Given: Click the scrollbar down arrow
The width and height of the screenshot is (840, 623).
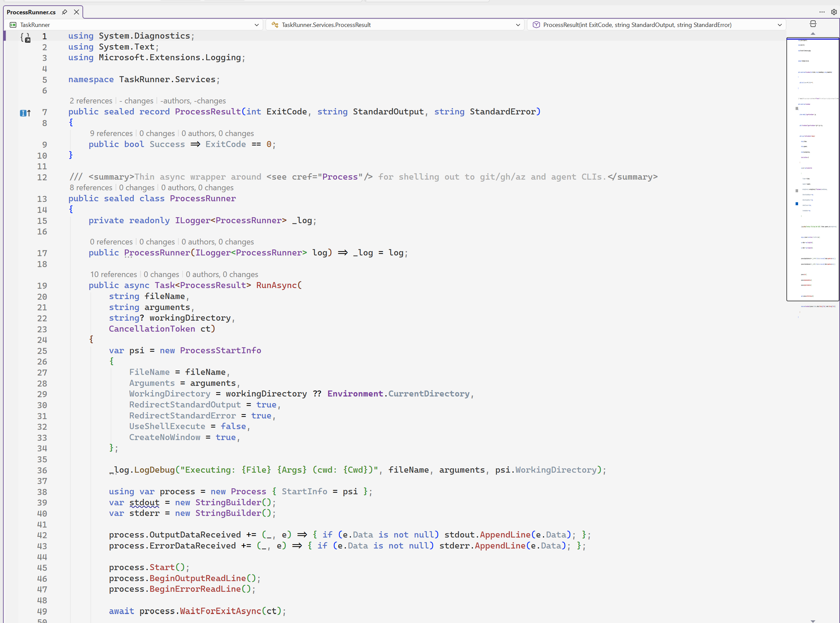Looking at the screenshot, I should click(x=813, y=621).
